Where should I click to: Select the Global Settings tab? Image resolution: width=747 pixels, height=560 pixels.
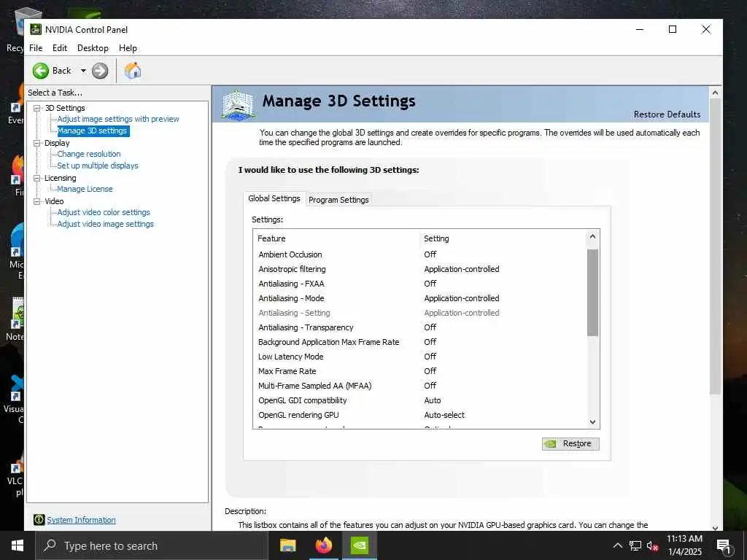[274, 198]
